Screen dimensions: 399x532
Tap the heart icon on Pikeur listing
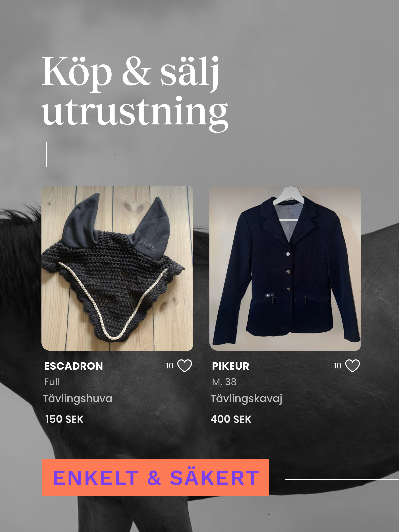(353, 366)
